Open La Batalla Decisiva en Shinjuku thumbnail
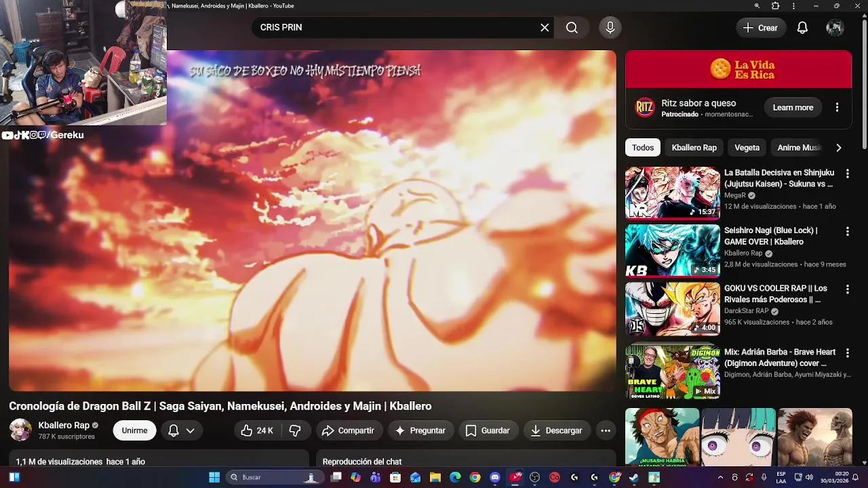 pos(673,192)
